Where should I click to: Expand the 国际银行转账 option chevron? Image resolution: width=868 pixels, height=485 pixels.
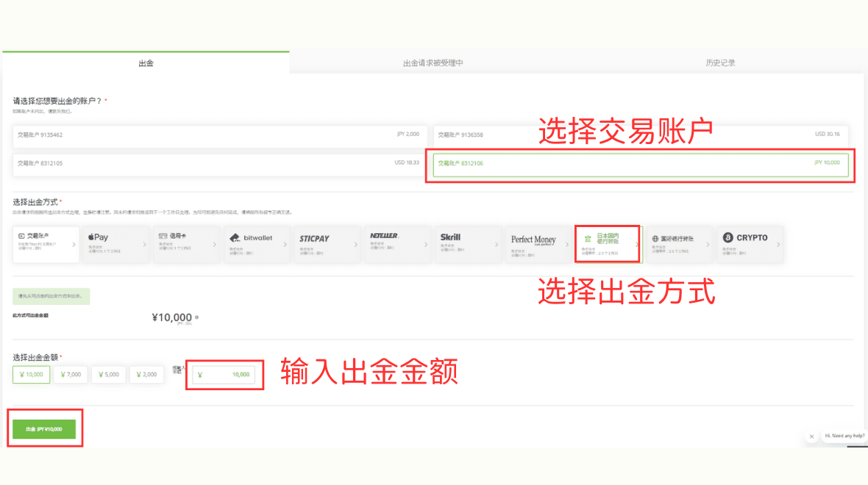point(707,245)
